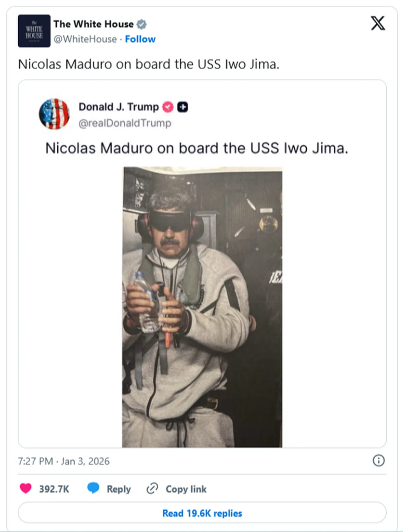
Task: Click the Donald J. Trump flag avatar
Action: tap(54, 114)
